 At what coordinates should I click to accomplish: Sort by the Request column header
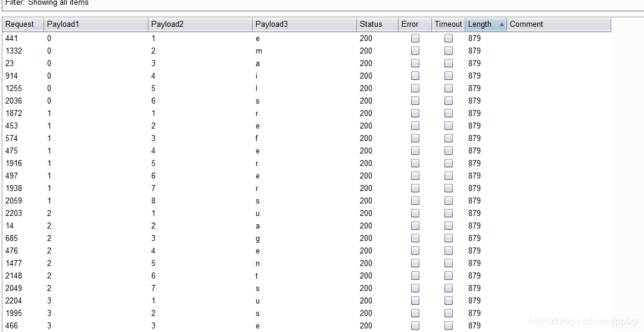[x=23, y=24]
